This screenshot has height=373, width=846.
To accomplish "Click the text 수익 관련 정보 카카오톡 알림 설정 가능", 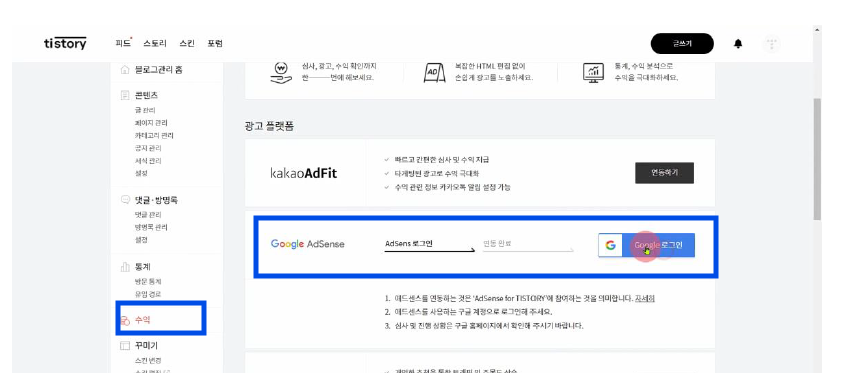I will tap(452, 187).
